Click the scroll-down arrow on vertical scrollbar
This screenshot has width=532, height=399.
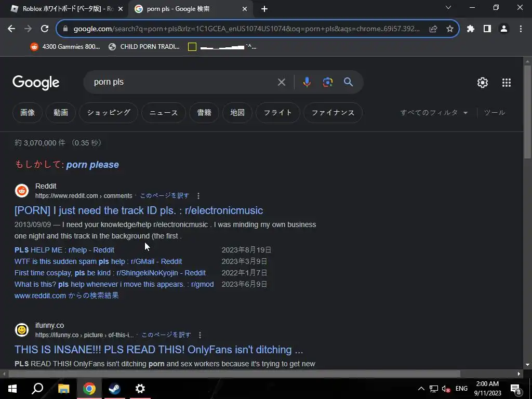[527, 365]
